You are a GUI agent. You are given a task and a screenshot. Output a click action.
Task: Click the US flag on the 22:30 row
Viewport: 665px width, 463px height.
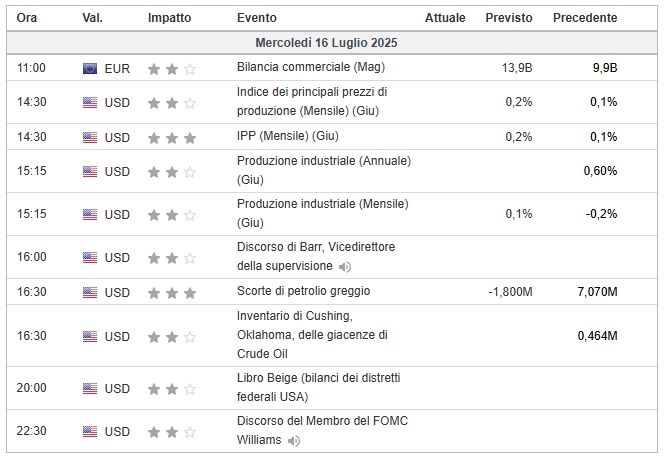(90, 432)
